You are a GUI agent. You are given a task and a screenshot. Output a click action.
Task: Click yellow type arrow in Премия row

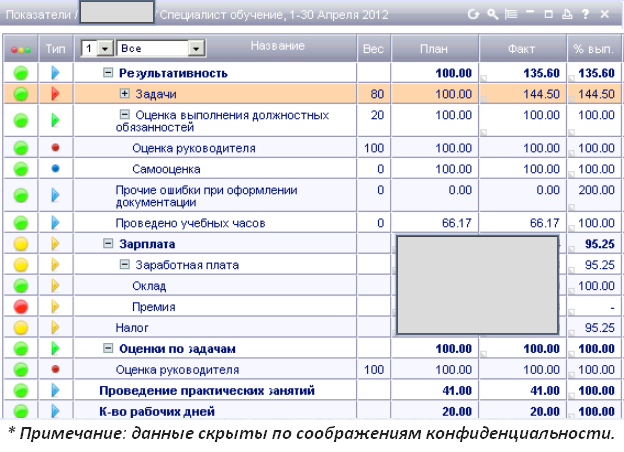coord(55,307)
